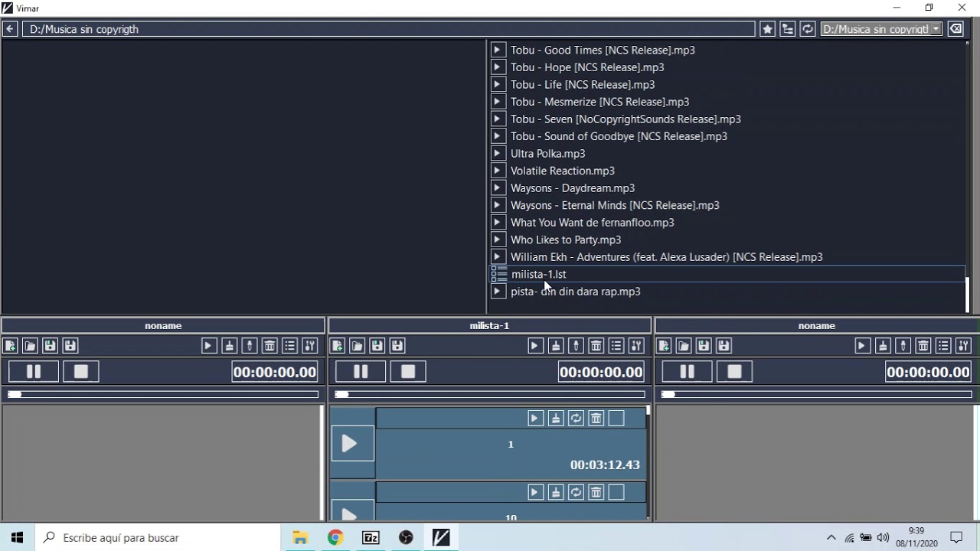Click trash icon in right noname deck toolbar
Viewport: 980px width, 551px height.
click(x=923, y=346)
